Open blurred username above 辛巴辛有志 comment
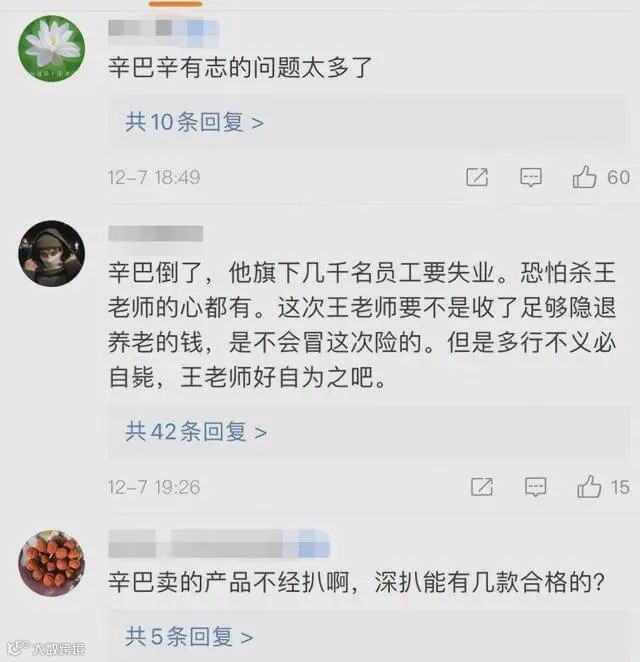 point(163,32)
